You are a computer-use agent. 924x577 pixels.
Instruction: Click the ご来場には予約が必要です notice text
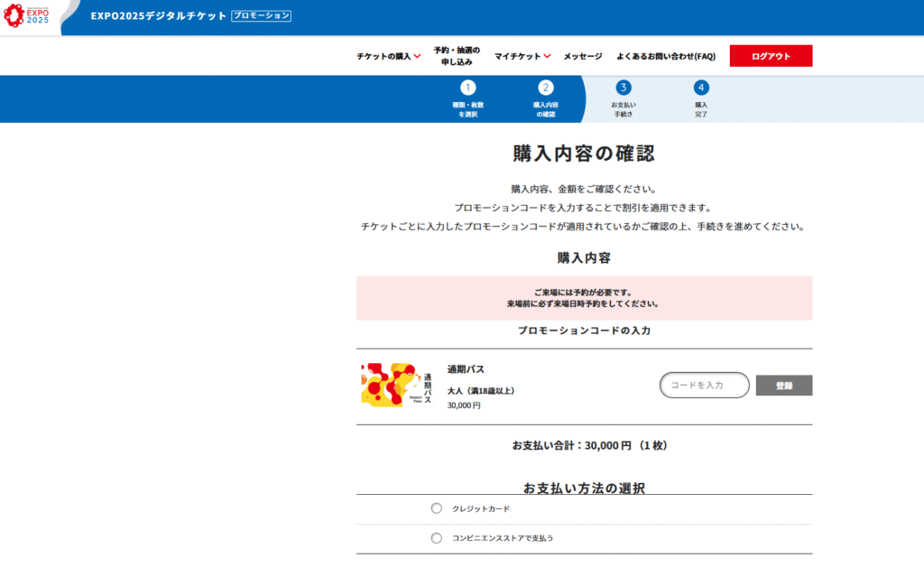(584, 293)
